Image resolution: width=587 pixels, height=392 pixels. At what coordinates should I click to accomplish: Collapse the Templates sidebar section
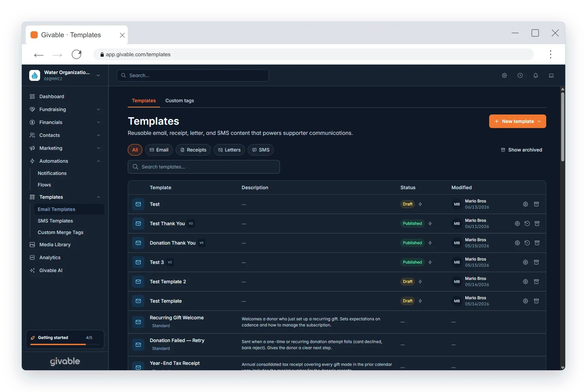point(99,197)
